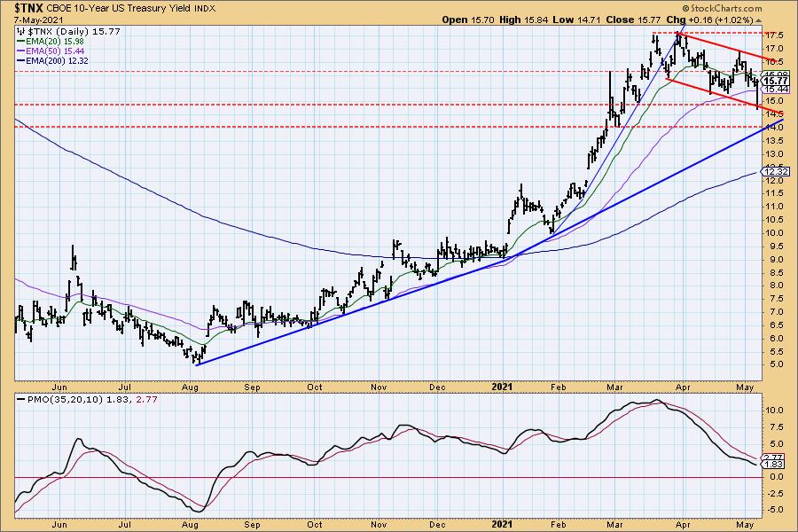798x532 pixels.
Task: Click the 0.0 label on the PMO axis
Action: (776, 477)
